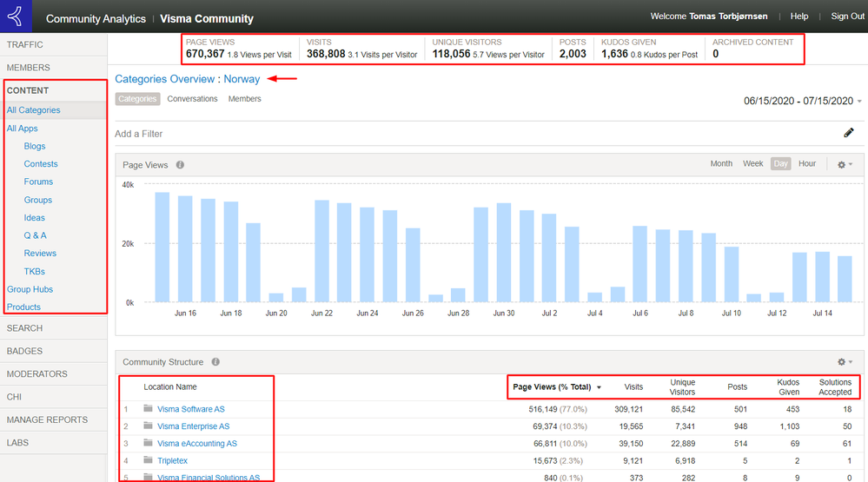
Task: Switch to the Conversations tab
Action: (x=192, y=99)
